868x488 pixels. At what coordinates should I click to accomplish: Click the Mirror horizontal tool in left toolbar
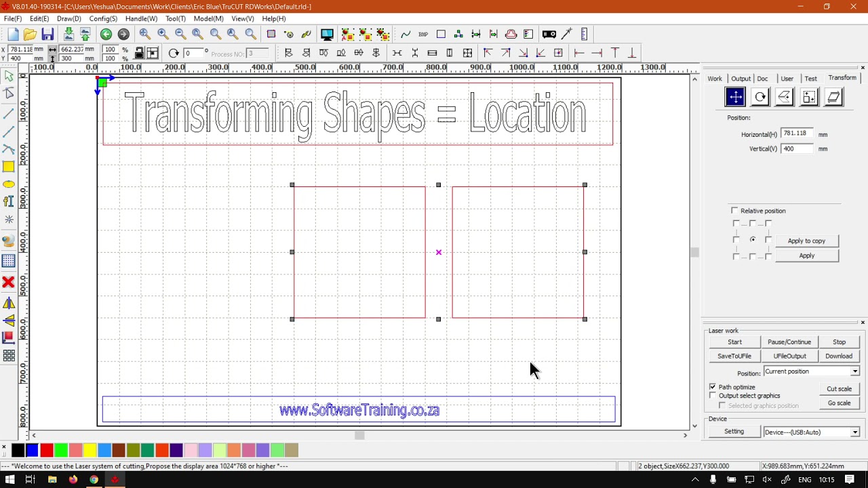[x=9, y=304]
